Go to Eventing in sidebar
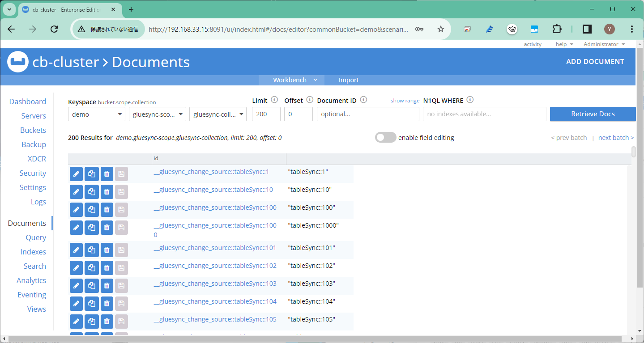This screenshot has width=644, height=343. (32, 295)
